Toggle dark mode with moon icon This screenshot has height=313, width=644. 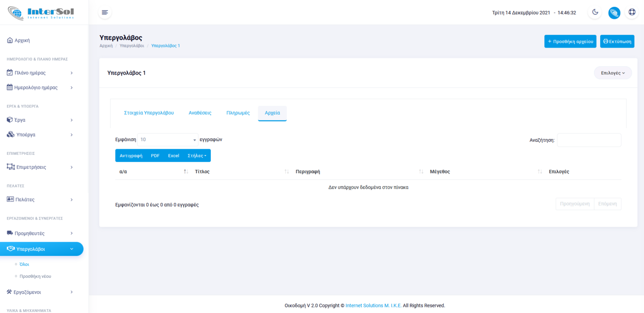coord(595,12)
